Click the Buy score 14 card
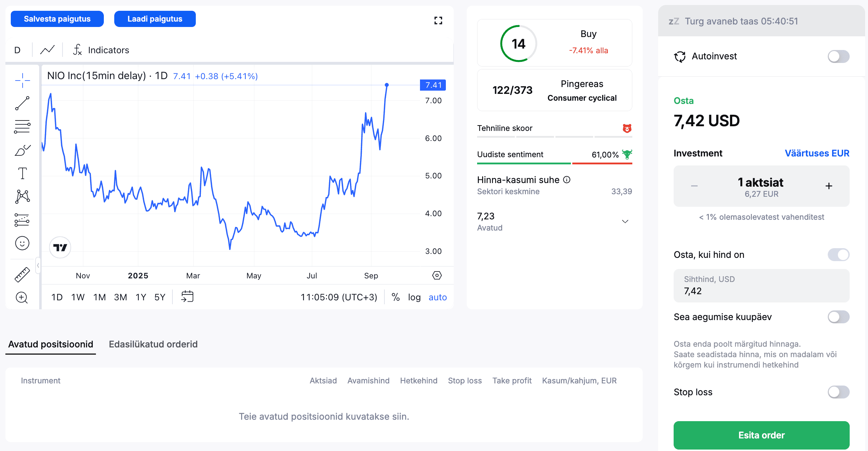Image resolution: width=868 pixels, height=451 pixels. pyautogui.click(x=554, y=43)
